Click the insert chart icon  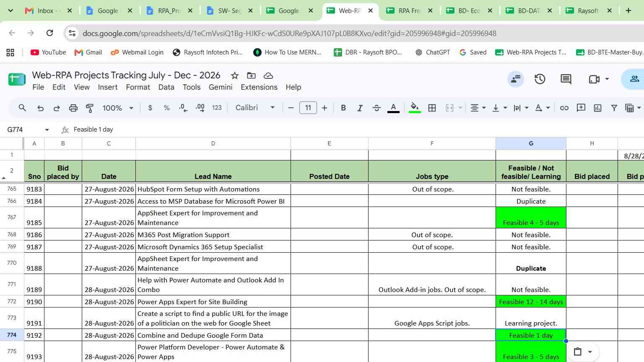click(x=597, y=108)
